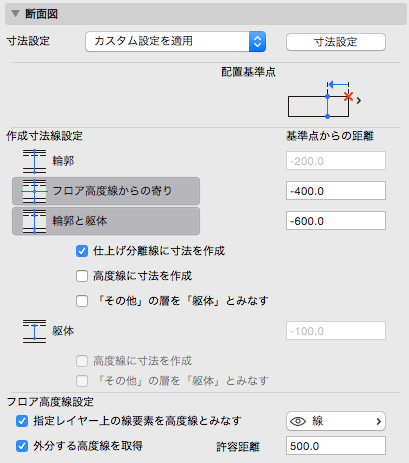The image size is (409, 463).
Task: Open the カスタム設定を適用 dropdown
Action: pyautogui.click(x=175, y=42)
